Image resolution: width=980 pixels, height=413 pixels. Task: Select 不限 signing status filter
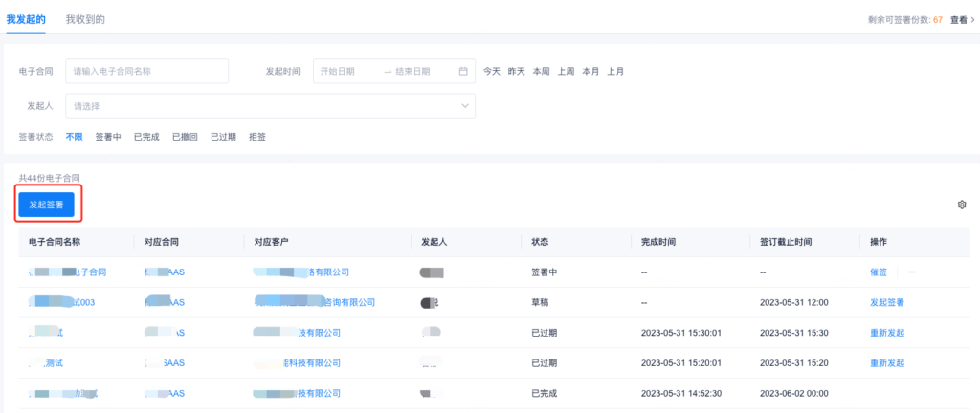pyautogui.click(x=75, y=137)
